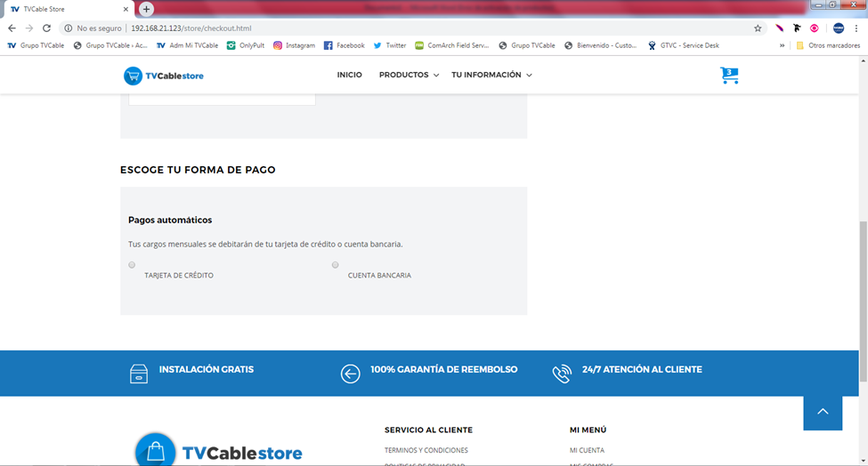Click the Servicio al Cliente heading
This screenshot has width=868, height=466.
point(428,430)
